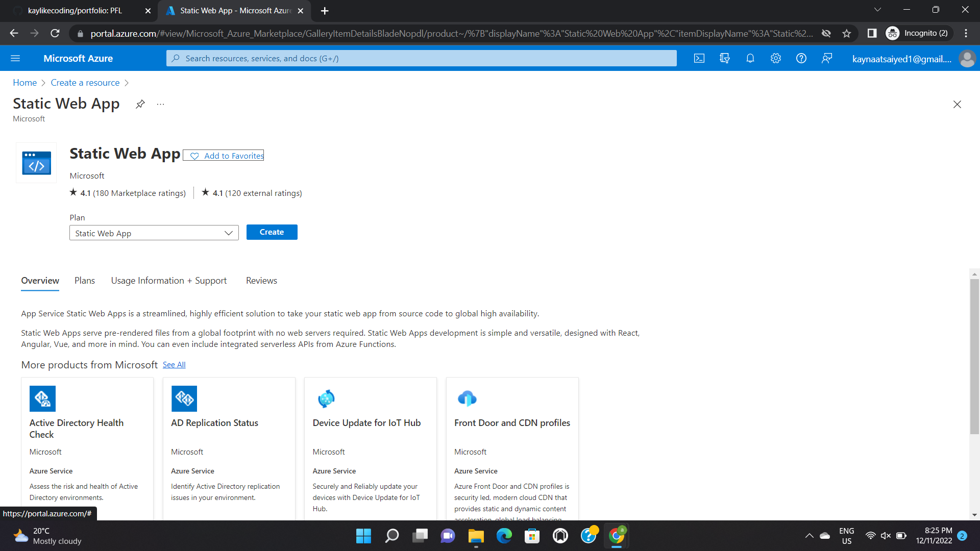Expand the Plan dropdown
This screenshot has width=980, height=551.
point(154,233)
